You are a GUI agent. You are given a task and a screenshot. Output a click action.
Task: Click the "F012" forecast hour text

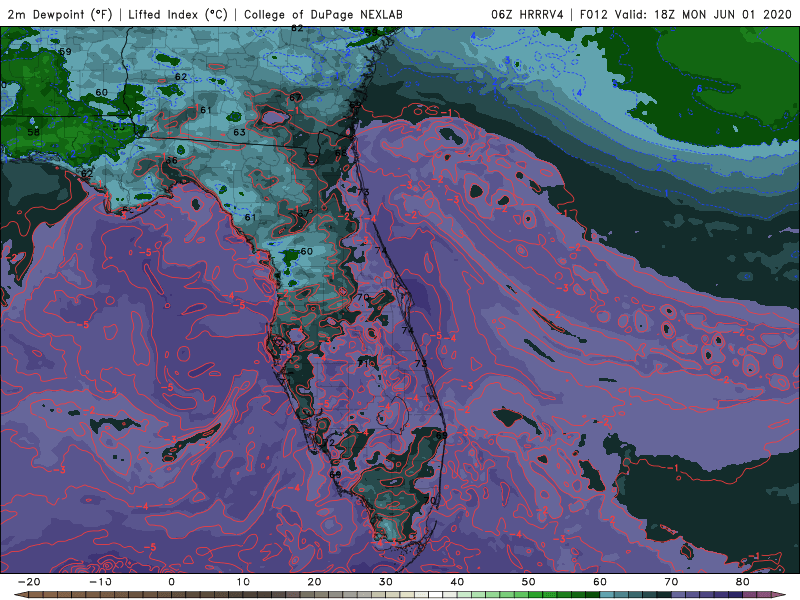593,14
